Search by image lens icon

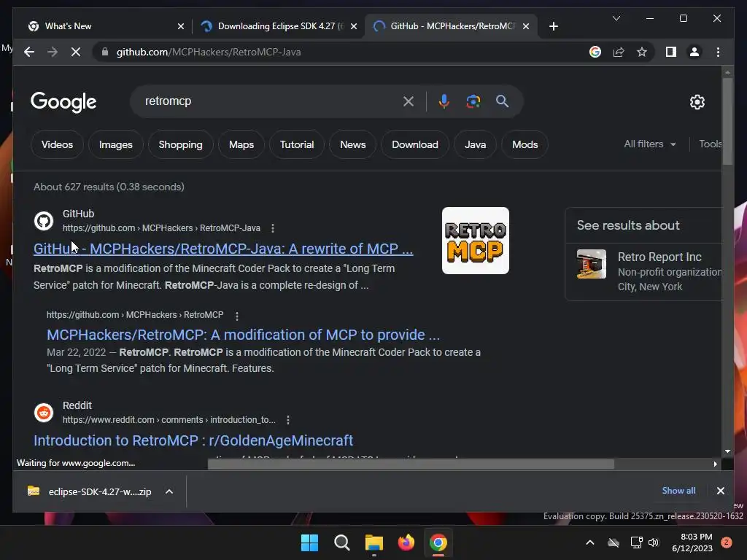point(473,101)
